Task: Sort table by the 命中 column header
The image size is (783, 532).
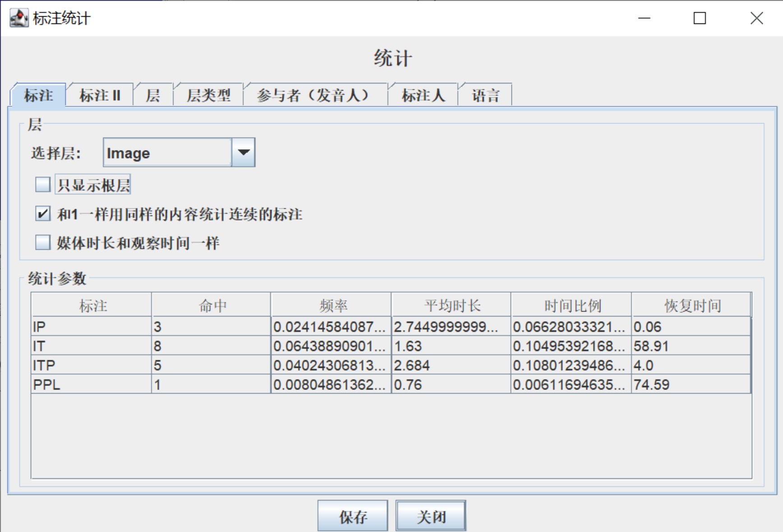Action: coord(212,306)
